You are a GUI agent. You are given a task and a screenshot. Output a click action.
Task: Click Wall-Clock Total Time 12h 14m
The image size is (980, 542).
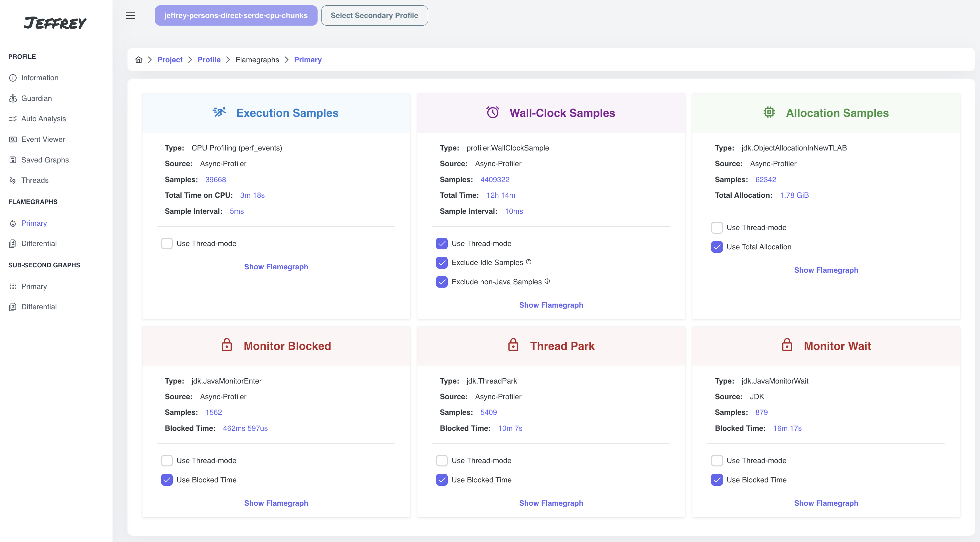coord(501,195)
